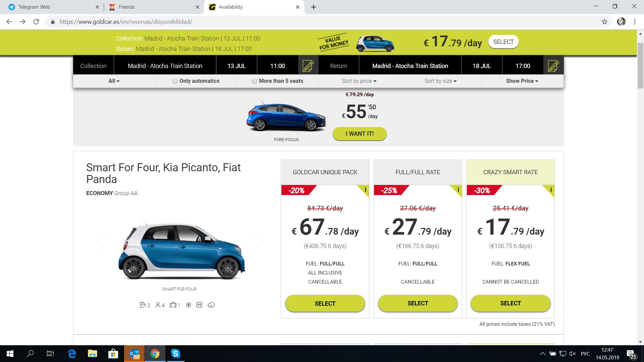Bookmark this page with the star icon
The image size is (644, 362).
pos(604,22)
